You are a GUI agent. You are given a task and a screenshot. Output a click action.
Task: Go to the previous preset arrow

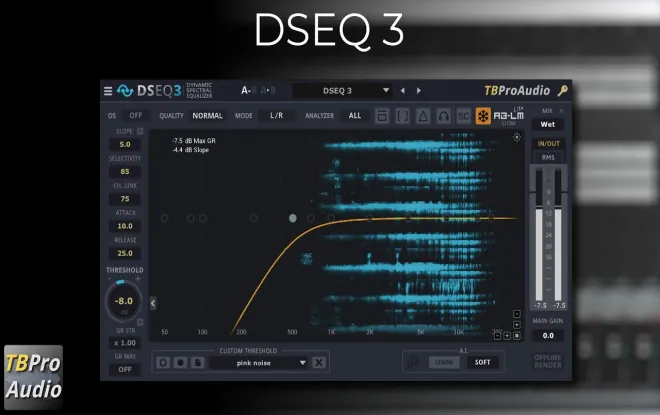click(402, 90)
